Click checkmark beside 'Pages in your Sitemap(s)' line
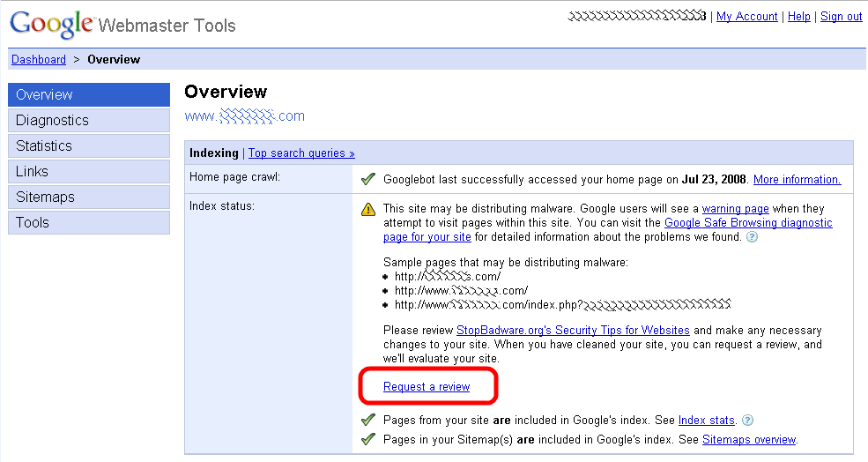This screenshot has height=462, width=868. 368,439
